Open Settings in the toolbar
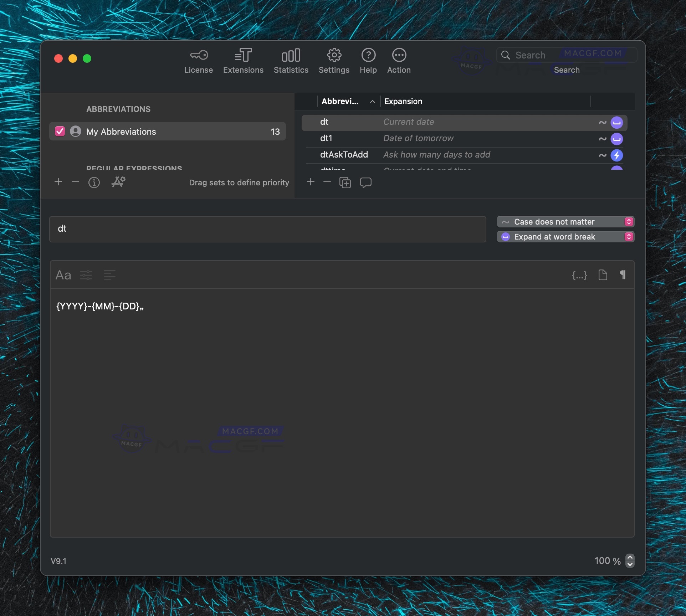686x616 pixels. pos(334,61)
